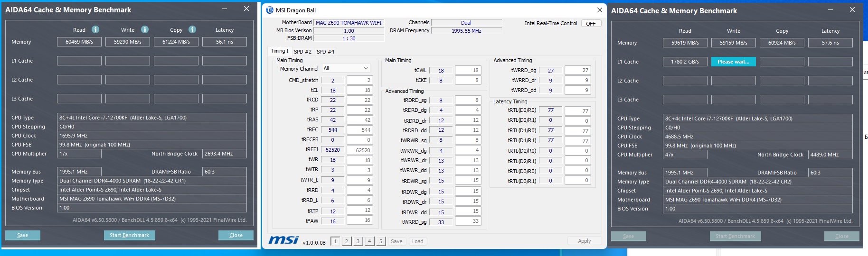Click Save in MSI Dragon Ball
868x256 pixels.
tap(396, 241)
